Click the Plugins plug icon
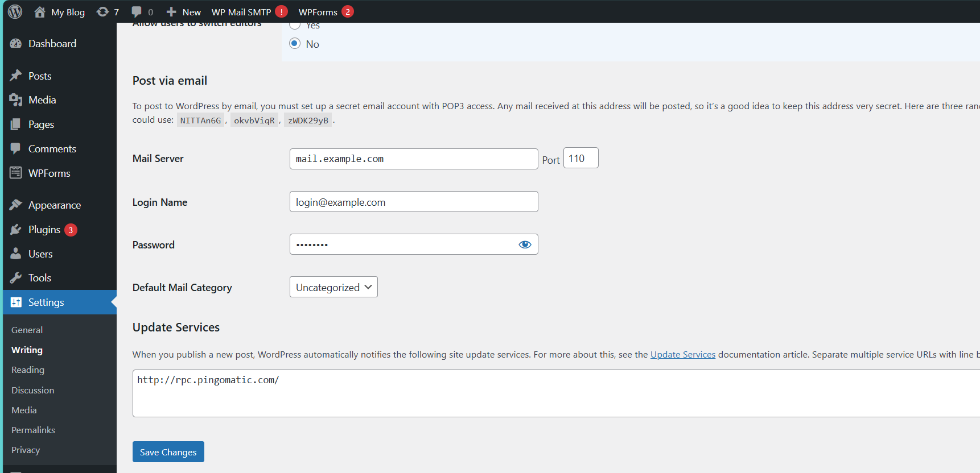 [x=16, y=229]
